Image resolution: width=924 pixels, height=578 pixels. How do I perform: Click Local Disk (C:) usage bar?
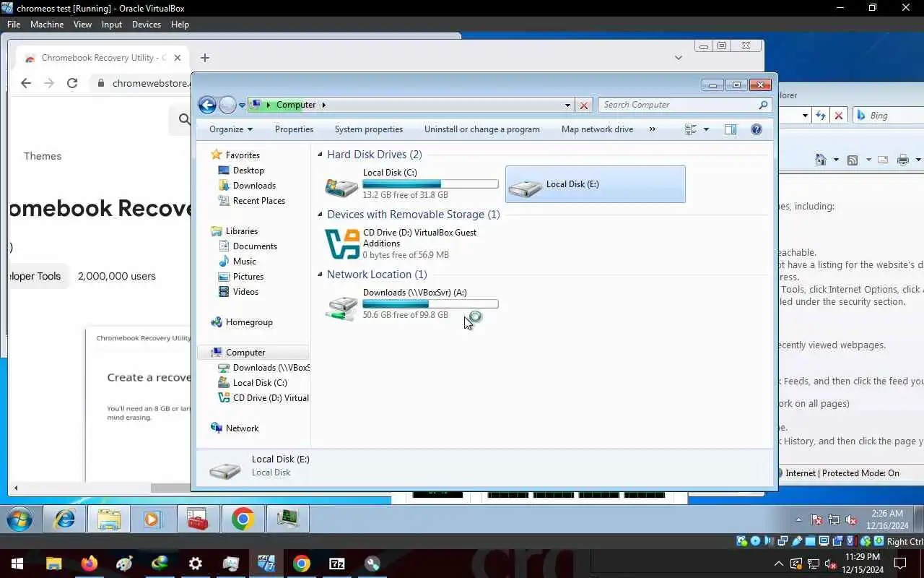click(430, 184)
